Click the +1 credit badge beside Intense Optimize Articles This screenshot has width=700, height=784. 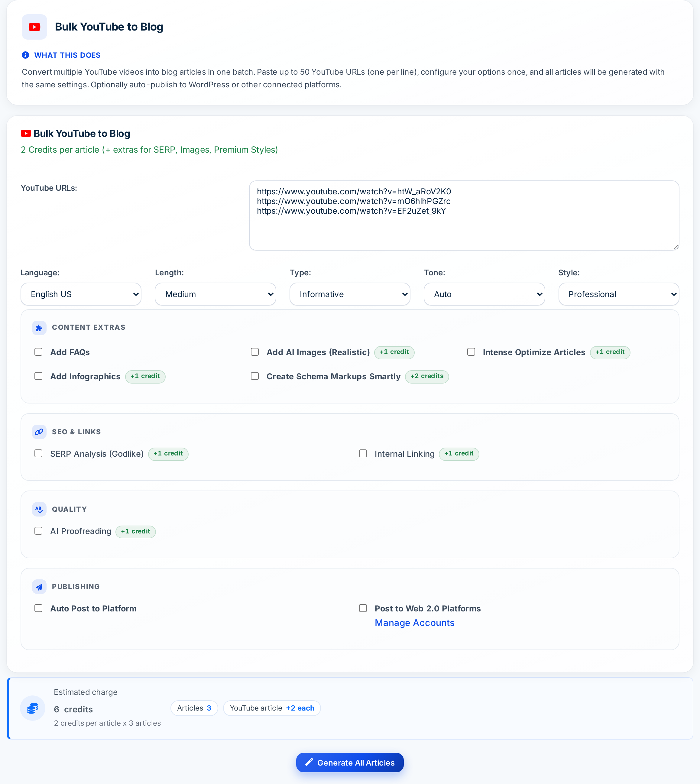(610, 352)
